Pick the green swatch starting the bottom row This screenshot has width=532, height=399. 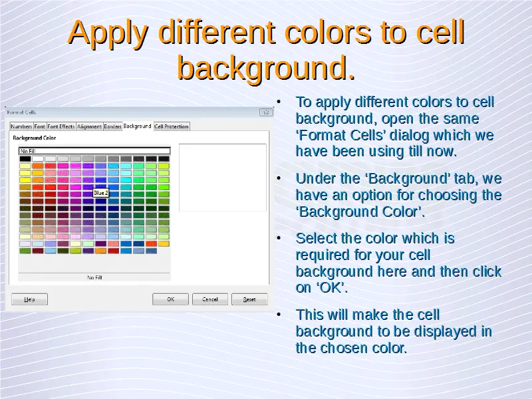(x=25, y=251)
